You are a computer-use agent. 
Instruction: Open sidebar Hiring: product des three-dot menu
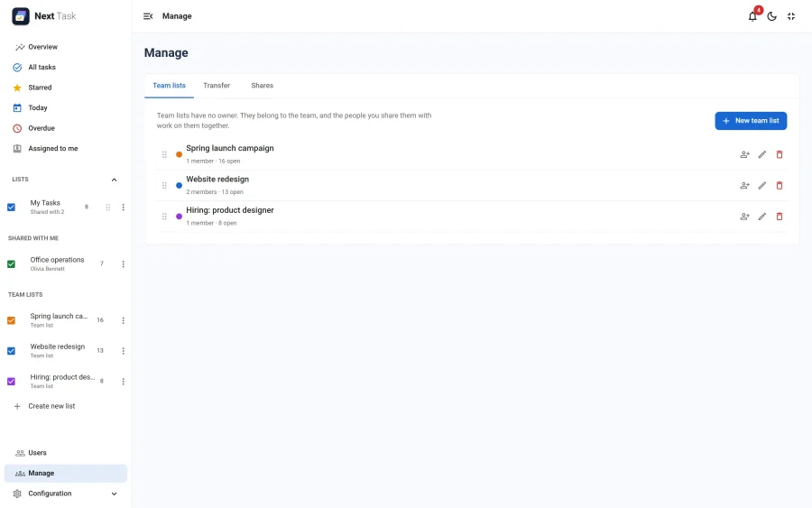124,382
